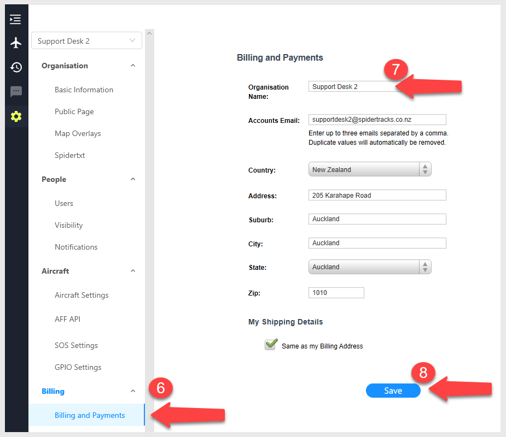Open the State dropdown showing Auckland
Viewport: 506px width, 437px height.
pos(370,267)
